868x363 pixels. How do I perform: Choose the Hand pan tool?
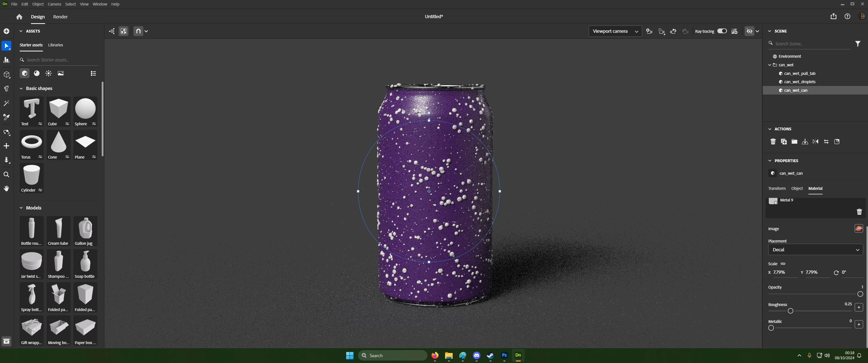[x=6, y=189]
